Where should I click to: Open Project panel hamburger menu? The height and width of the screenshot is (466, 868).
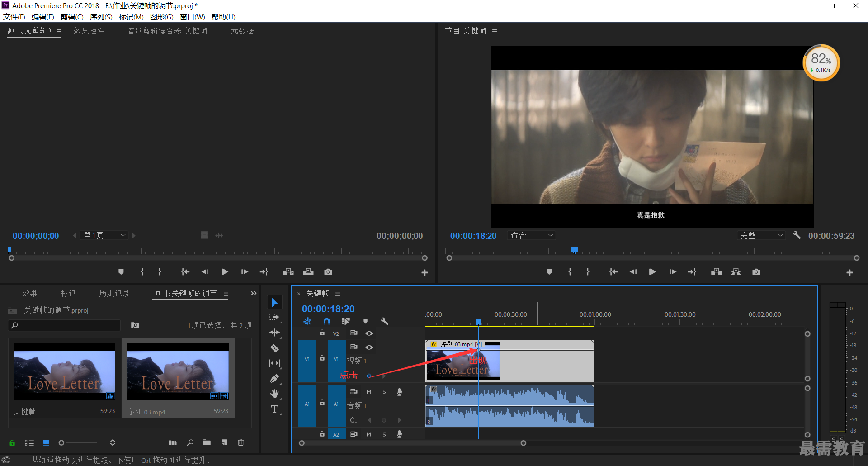[226, 294]
